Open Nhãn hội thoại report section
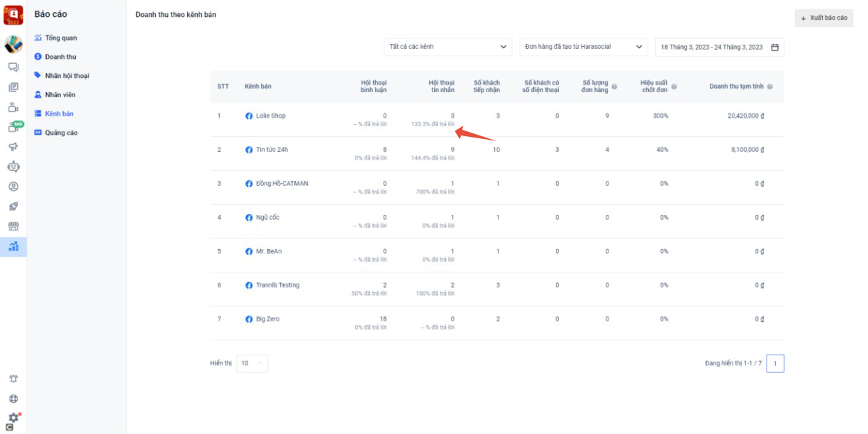The width and height of the screenshot is (868, 434). click(67, 76)
